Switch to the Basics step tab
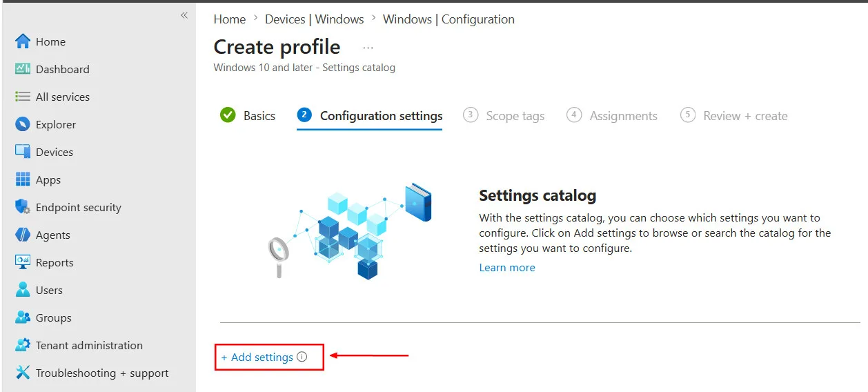This screenshot has width=868, height=392. pos(248,115)
